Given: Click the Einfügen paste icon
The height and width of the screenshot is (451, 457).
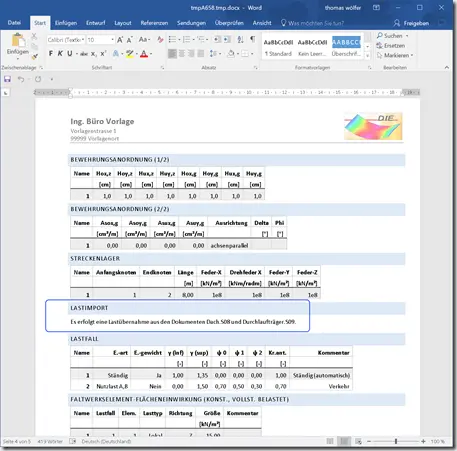Looking at the screenshot, I should [x=18, y=40].
